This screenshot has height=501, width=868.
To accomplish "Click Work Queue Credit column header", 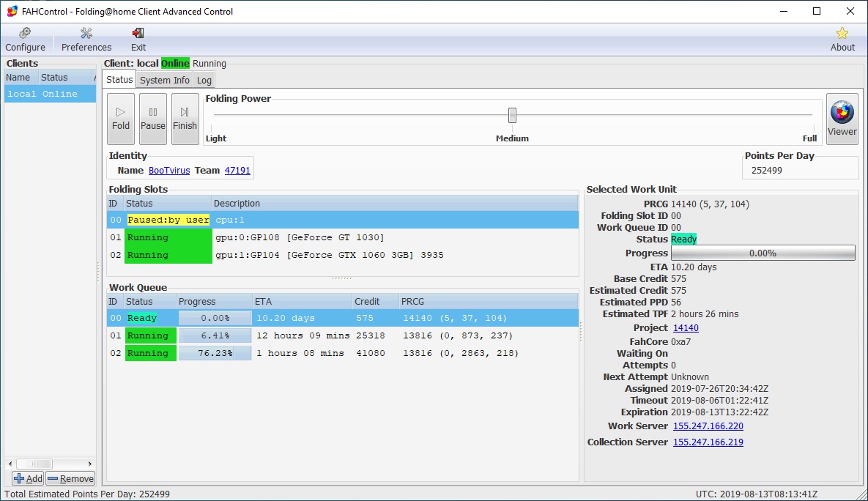I will [375, 301].
